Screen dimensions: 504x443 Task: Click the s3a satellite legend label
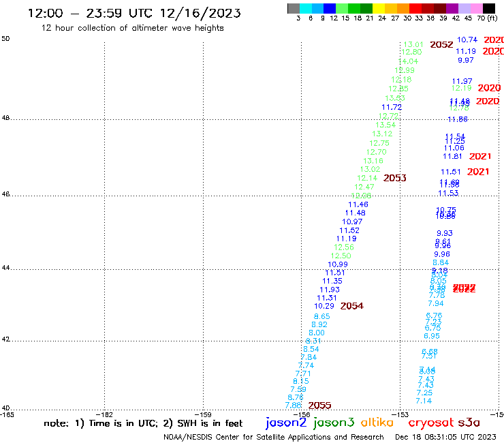click(469, 423)
